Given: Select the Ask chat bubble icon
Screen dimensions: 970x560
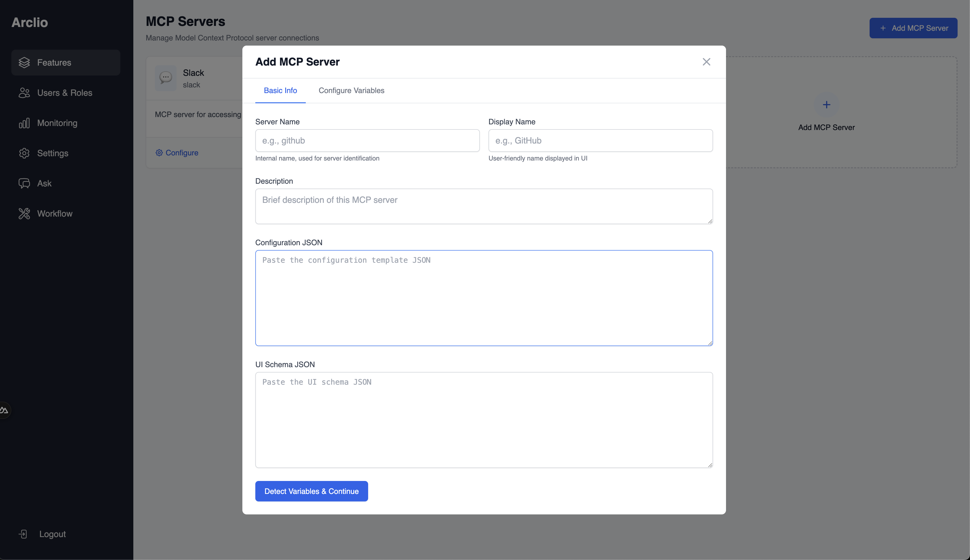Looking at the screenshot, I should 25,183.
